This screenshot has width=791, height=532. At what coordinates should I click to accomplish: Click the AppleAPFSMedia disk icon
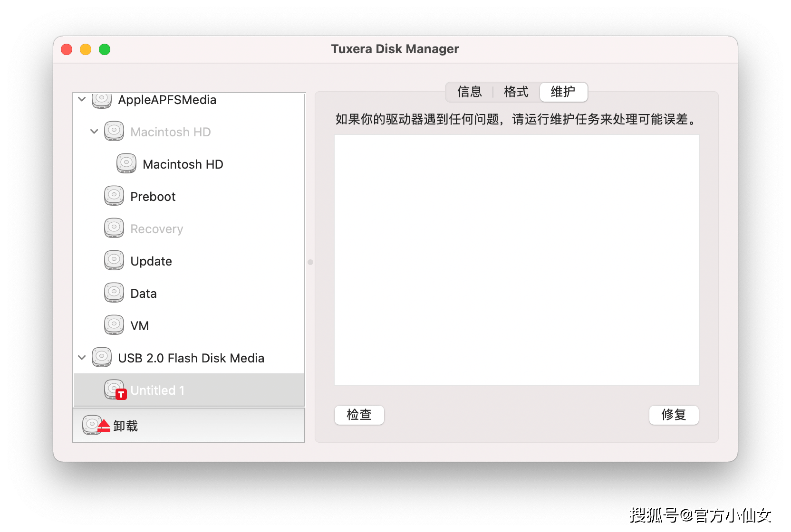tap(102, 101)
